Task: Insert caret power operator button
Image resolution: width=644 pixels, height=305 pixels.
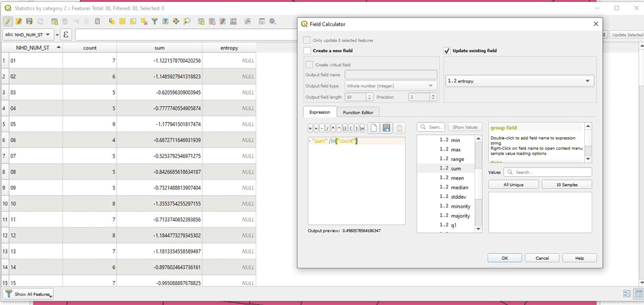Action: (x=339, y=129)
